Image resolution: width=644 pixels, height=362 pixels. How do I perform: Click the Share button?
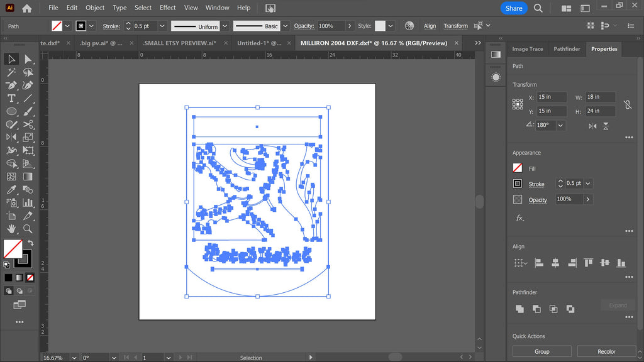(x=514, y=8)
